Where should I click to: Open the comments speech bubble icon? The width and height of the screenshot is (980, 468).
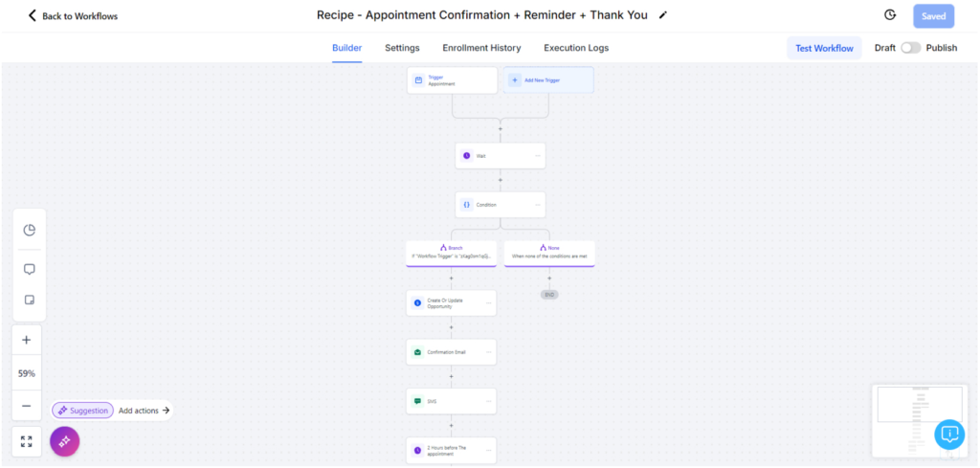click(x=29, y=269)
